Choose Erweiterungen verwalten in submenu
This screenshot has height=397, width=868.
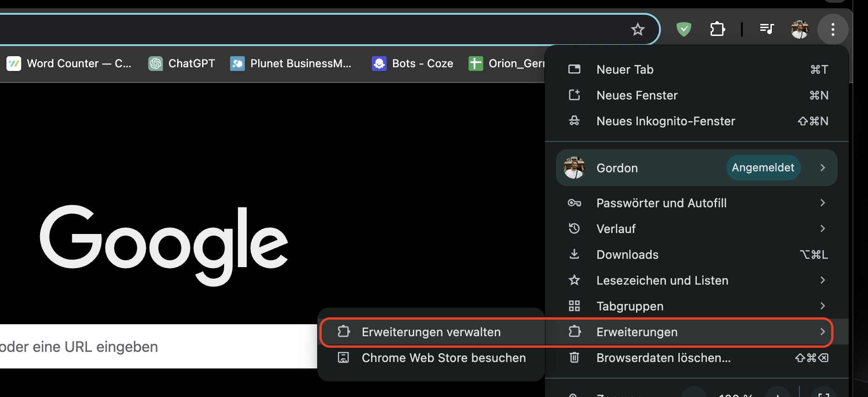tap(431, 332)
